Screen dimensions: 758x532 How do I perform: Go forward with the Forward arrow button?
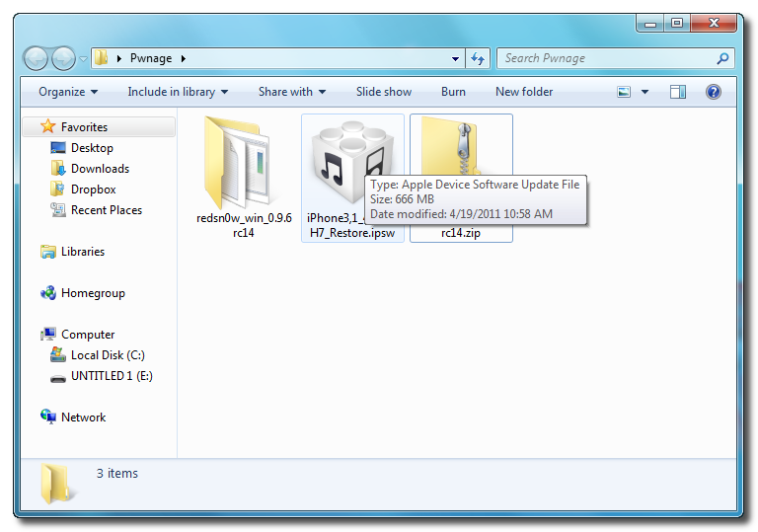coord(63,59)
